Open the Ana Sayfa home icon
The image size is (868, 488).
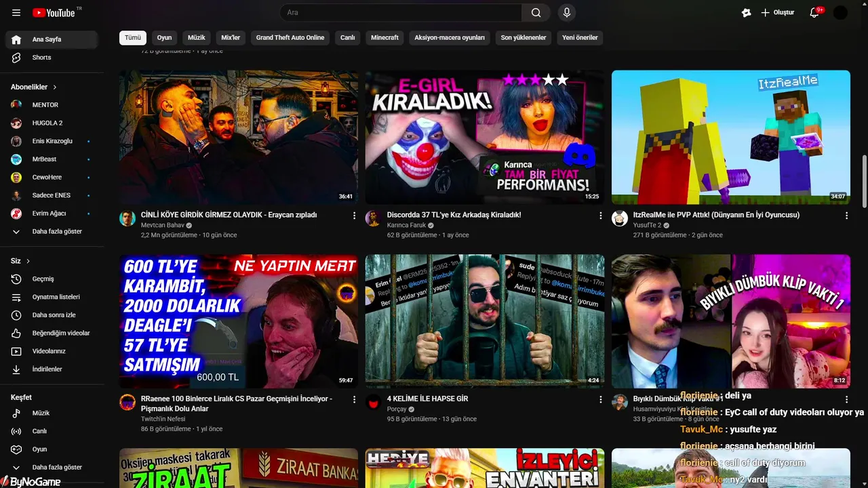coord(16,39)
